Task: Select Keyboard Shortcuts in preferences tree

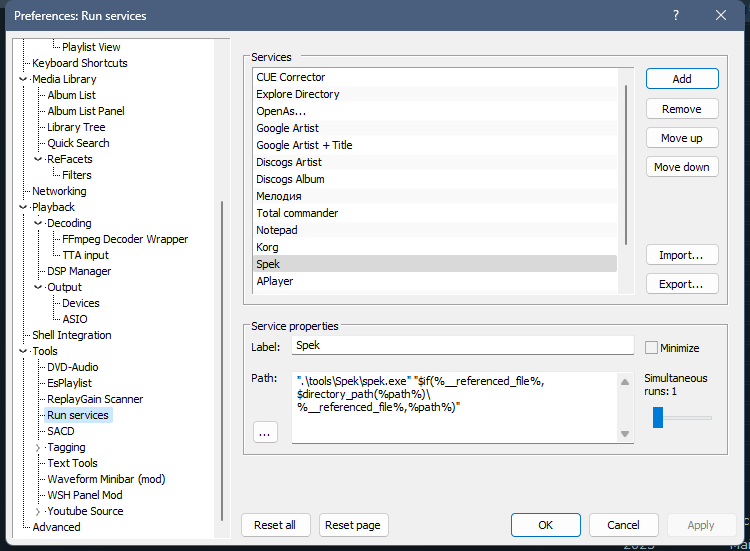Action: [x=79, y=63]
